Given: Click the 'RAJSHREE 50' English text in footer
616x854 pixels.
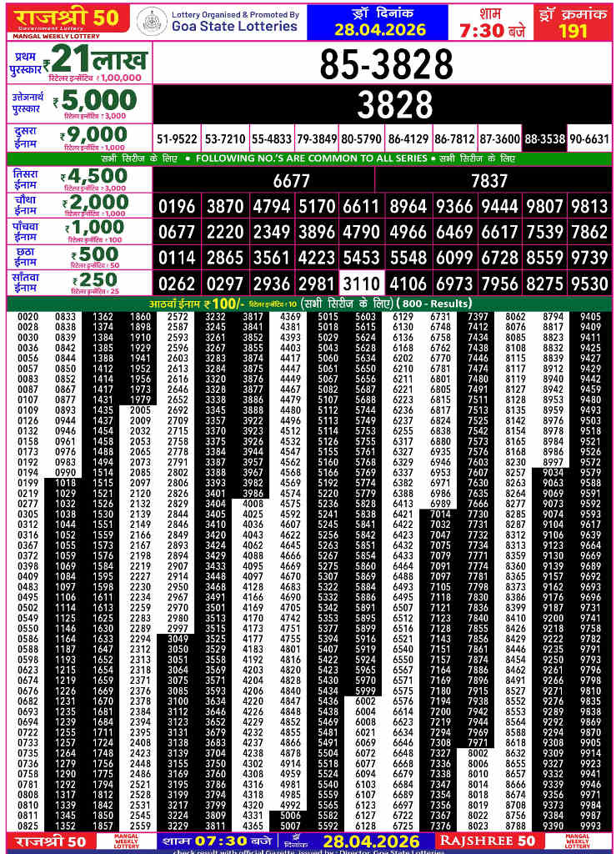Looking at the screenshot, I should pos(487,841).
